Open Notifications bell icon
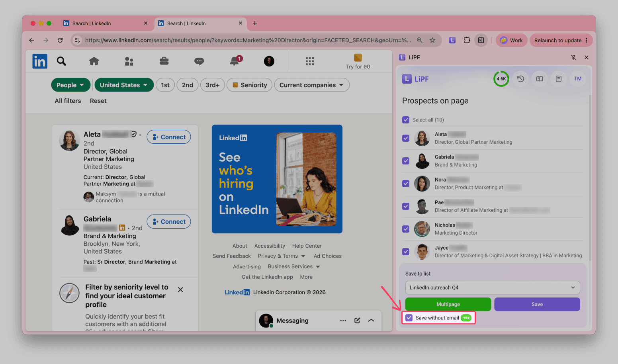This screenshot has height=364, width=618. point(235,61)
